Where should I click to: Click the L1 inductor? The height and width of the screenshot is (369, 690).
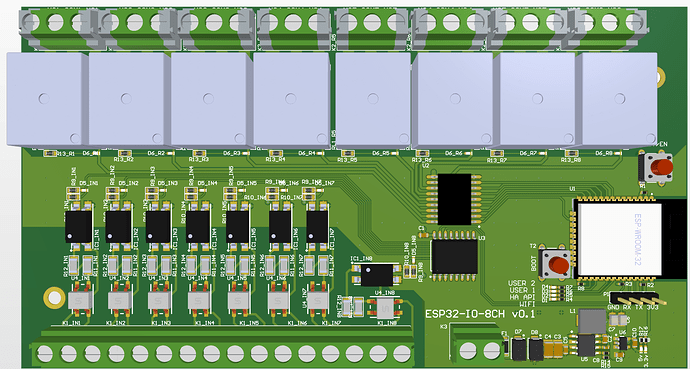(592, 321)
